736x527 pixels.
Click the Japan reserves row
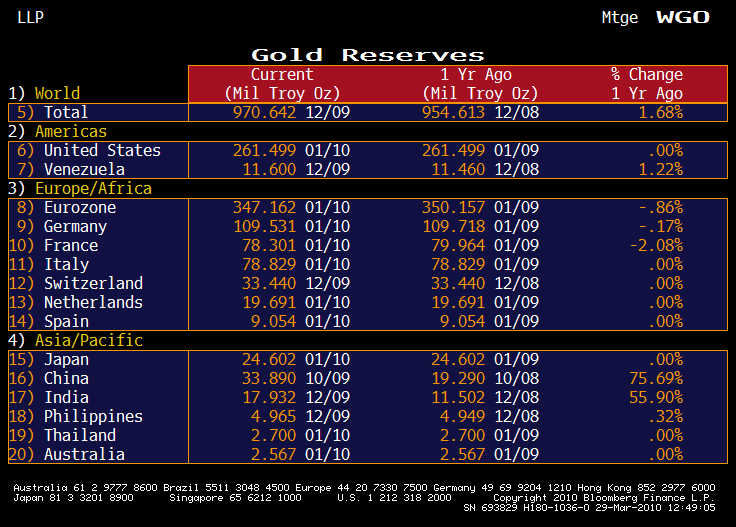pos(66,359)
